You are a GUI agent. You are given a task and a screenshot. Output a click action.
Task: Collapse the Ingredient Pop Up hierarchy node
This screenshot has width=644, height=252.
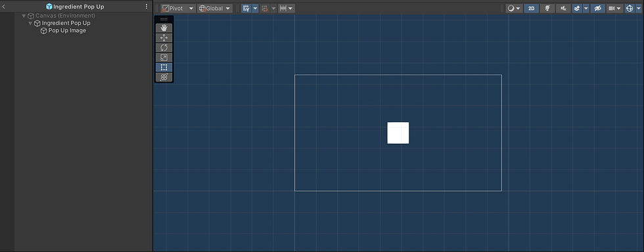point(30,24)
